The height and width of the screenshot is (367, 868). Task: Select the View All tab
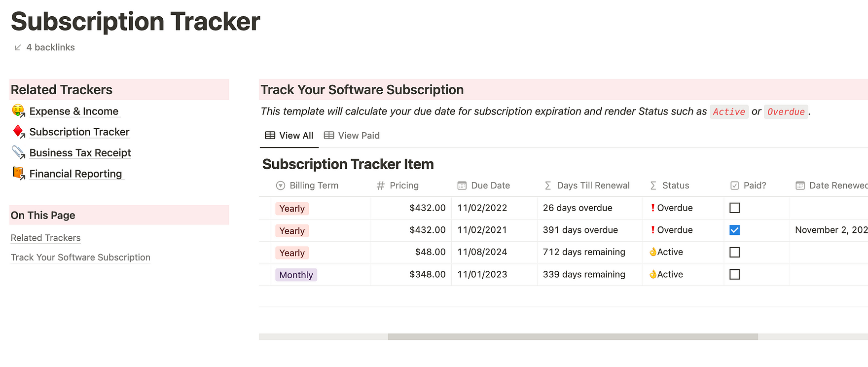[x=289, y=136]
